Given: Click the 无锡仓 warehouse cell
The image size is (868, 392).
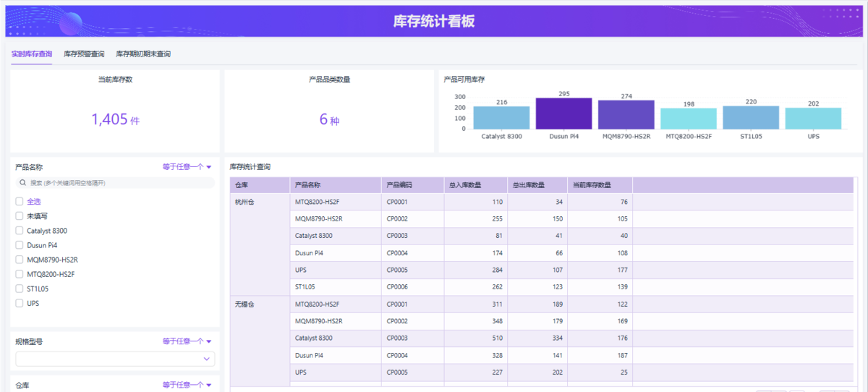Looking at the screenshot, I should tap(245, 304).
